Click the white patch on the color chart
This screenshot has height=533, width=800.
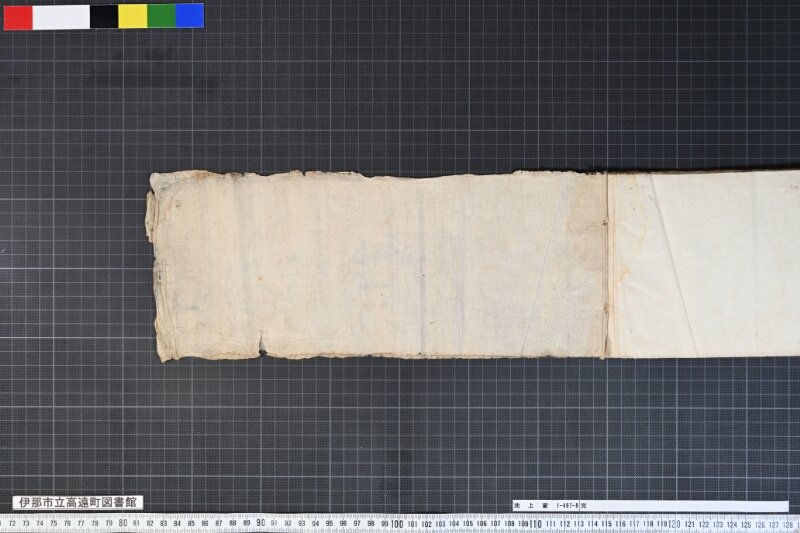pyautogui.click(x=61, y=16)
